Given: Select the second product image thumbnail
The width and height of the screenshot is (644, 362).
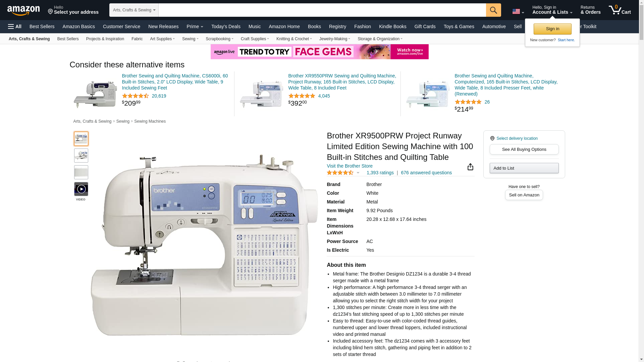Looking at the screenshot, I should point(81,156).
